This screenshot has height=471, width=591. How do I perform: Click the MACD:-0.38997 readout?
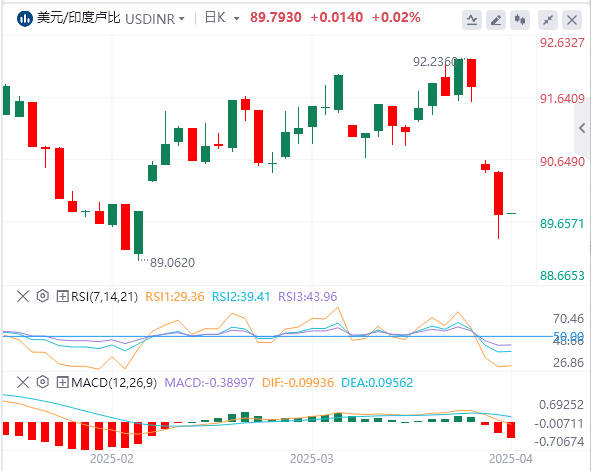pos(210,383)
